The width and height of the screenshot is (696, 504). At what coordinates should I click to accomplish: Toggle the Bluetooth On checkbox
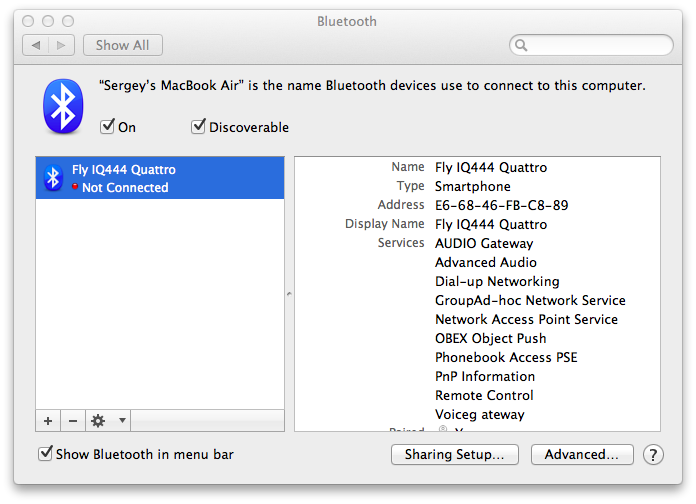click(107, 127)
